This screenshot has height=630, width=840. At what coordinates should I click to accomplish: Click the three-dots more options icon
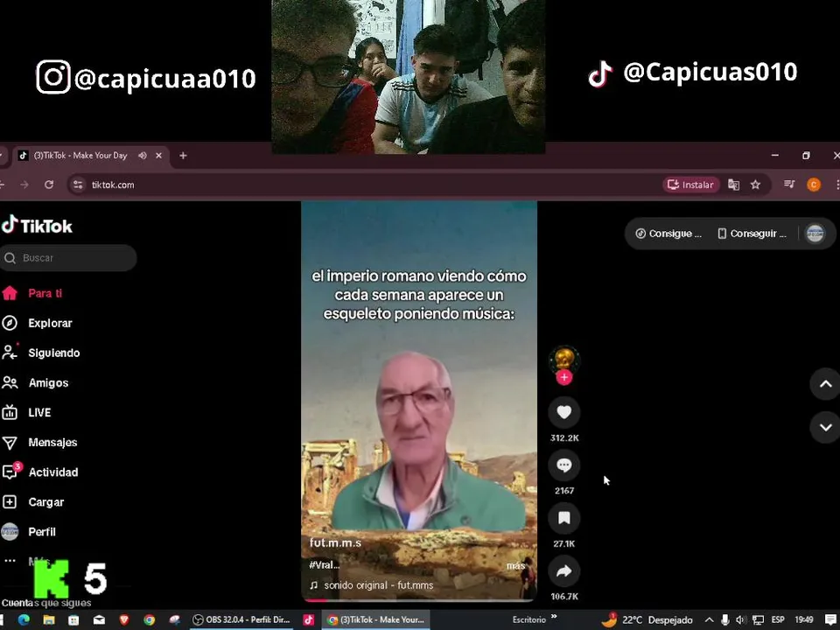point(10,560)
